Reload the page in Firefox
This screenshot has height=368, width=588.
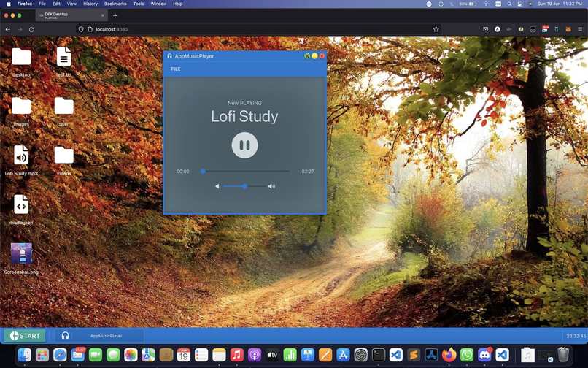pyautogui.click(x=31, y=29)
